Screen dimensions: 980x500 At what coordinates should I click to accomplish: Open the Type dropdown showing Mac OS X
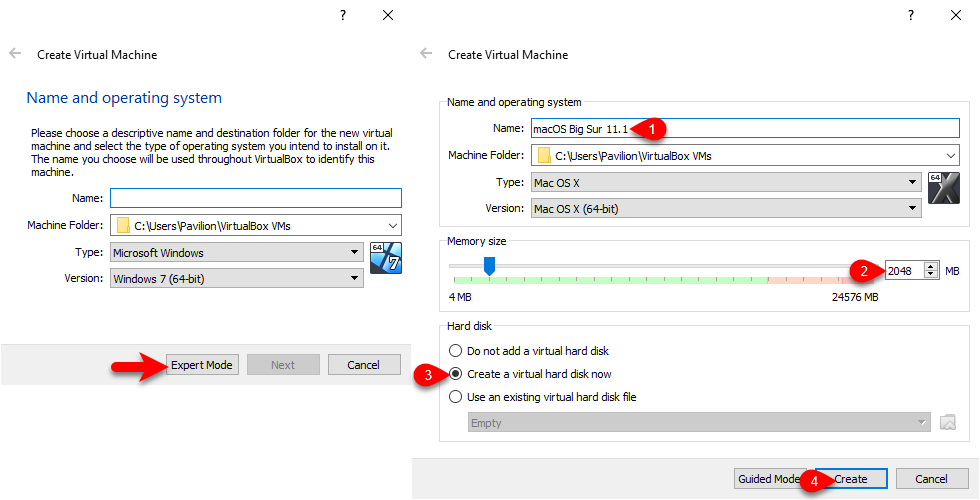click(x=726, y=182)
